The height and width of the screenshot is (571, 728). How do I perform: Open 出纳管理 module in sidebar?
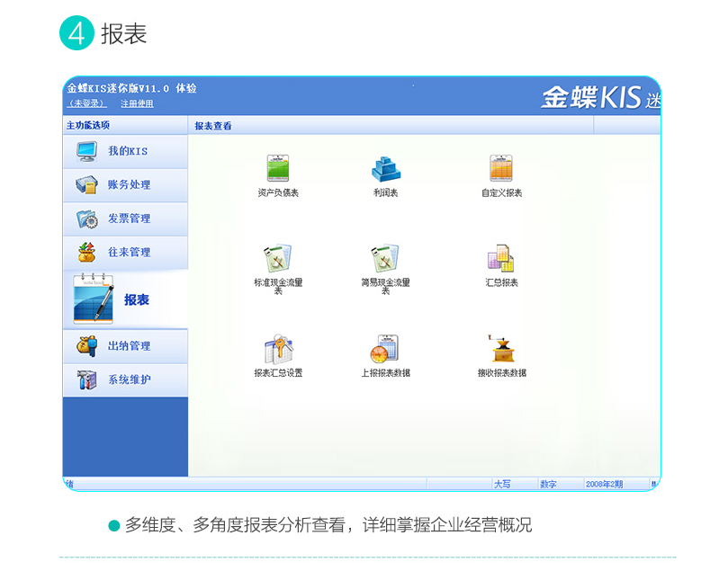coord(125,346)
